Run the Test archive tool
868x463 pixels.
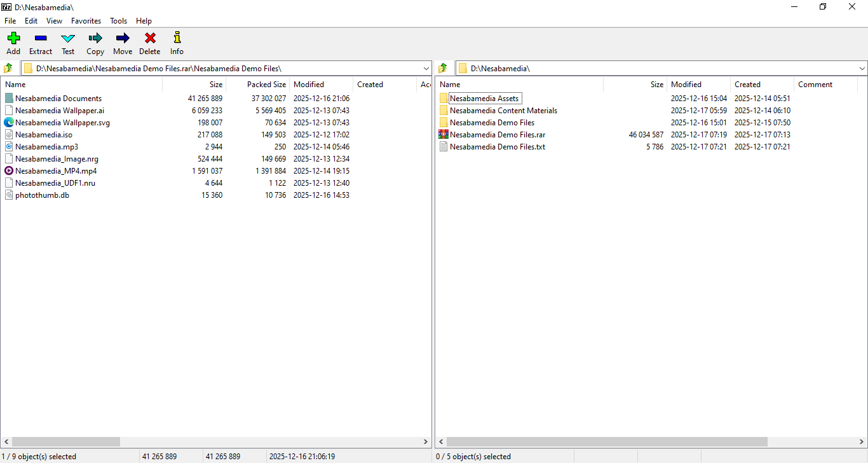coord(68,39)
